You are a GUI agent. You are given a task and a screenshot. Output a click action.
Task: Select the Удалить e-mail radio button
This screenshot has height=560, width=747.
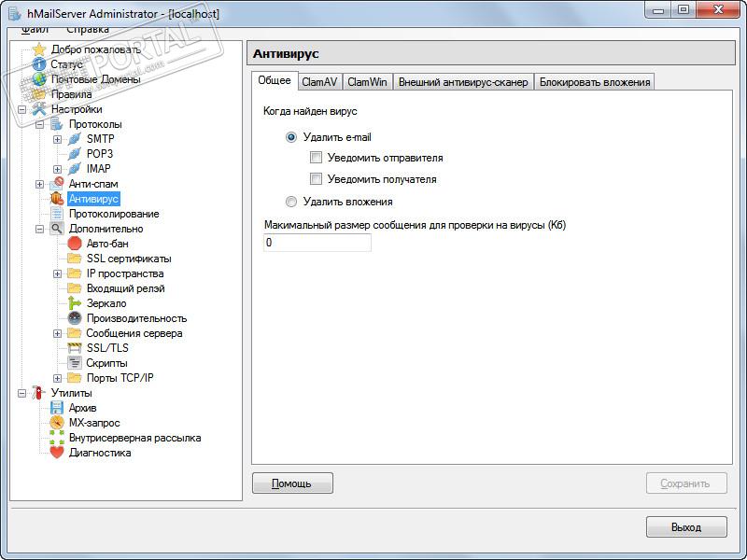(x=291, y=137)
